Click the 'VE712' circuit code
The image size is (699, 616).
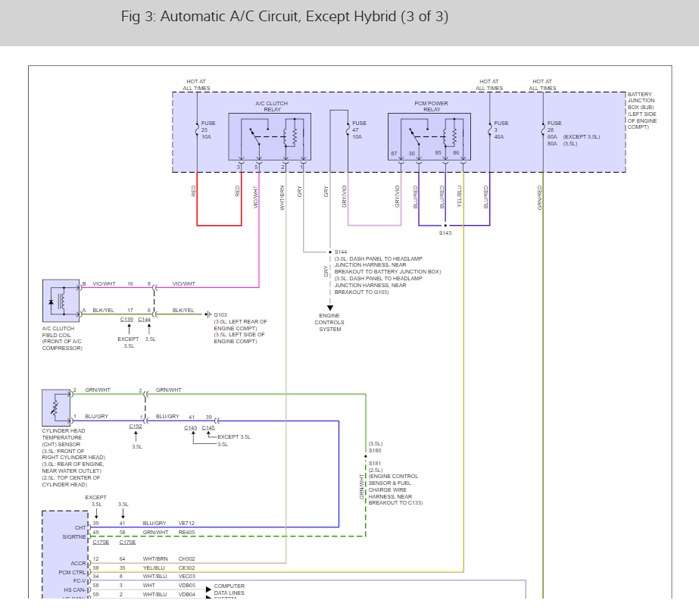[186, 524]
